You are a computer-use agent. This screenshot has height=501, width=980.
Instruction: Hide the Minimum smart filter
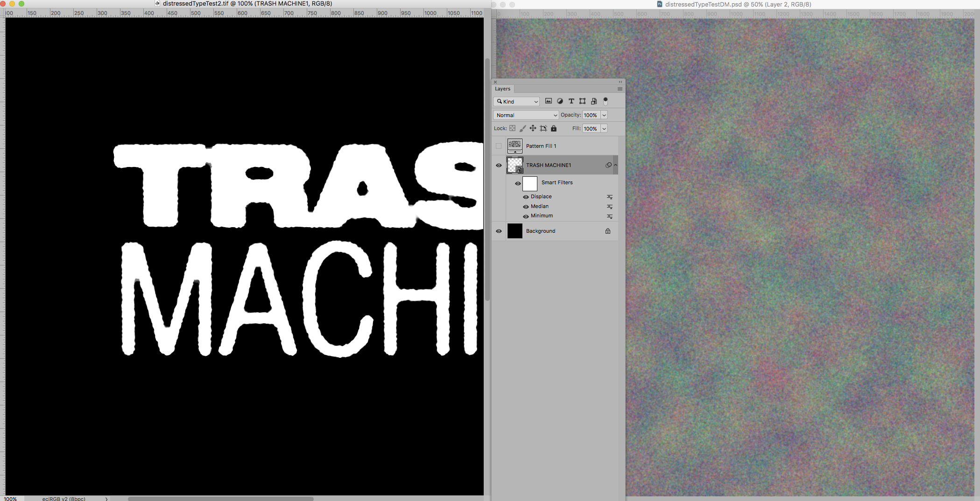526,216
